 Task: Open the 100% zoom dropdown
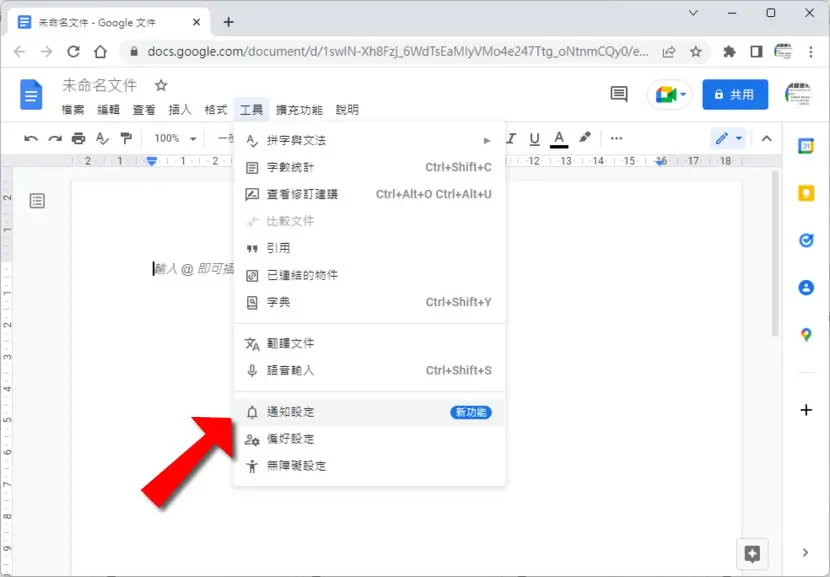175,139
